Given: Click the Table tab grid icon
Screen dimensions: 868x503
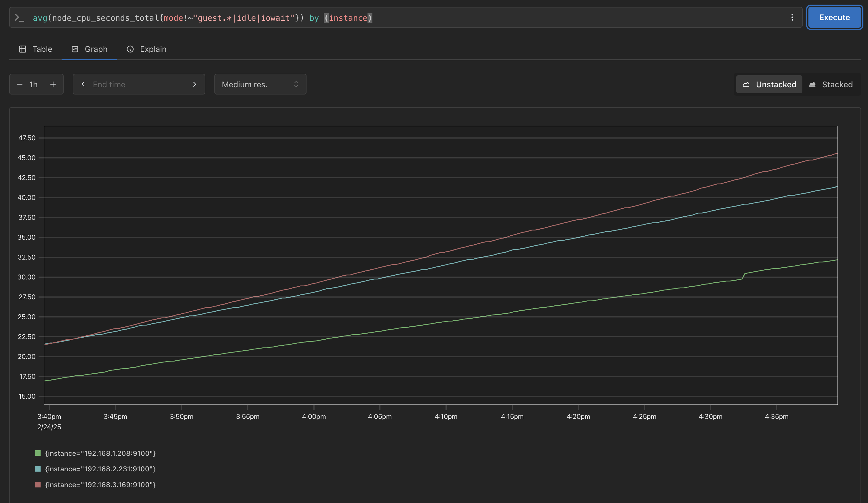Looking at the screenshot, I should point(23,49).
